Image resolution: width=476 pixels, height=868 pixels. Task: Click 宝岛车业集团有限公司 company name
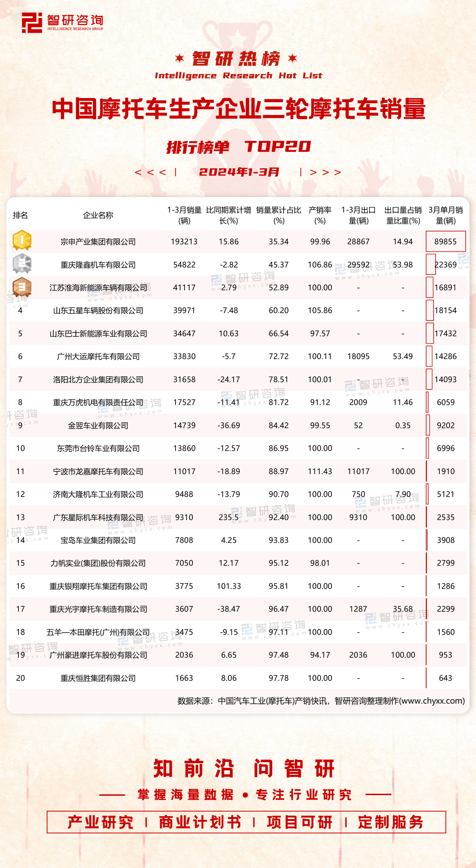(98, 540)
